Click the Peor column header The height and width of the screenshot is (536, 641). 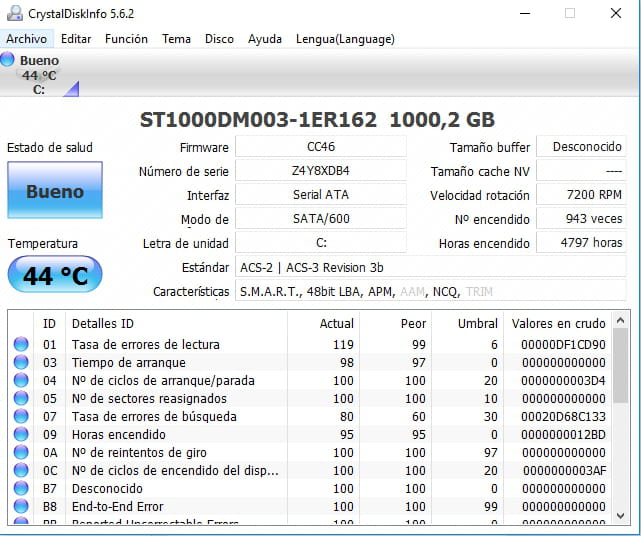(x=395, y=323)
